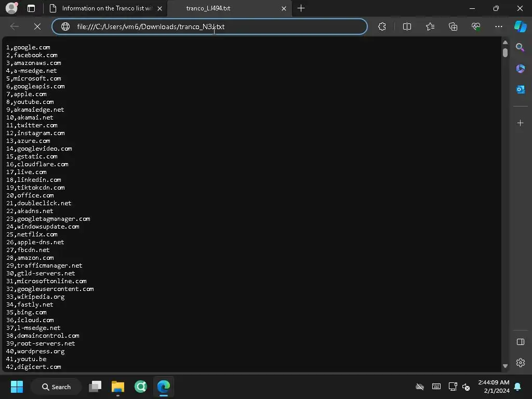The image size is (532, 399).
Task: Go back using the back arrow
Action: [14, 26]
